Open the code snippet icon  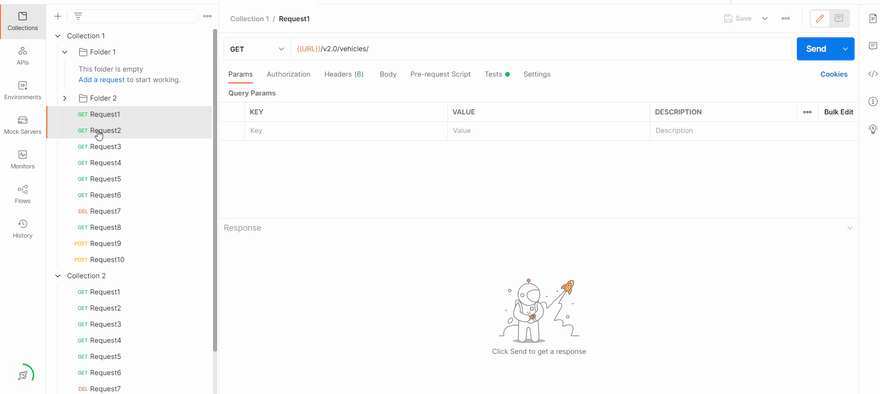(x=873, y=74)
